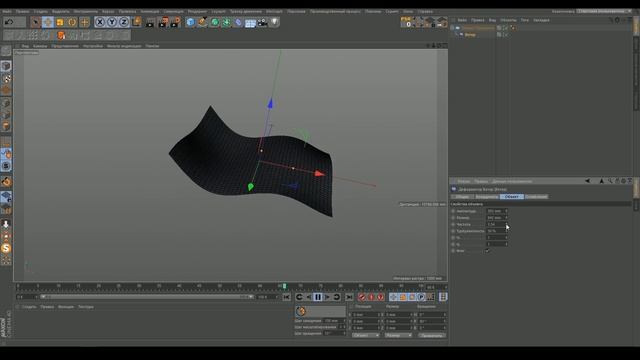640x360 pixels.
Task: Render the current view with clapperboard icon
Action: [x=150, y=22]
